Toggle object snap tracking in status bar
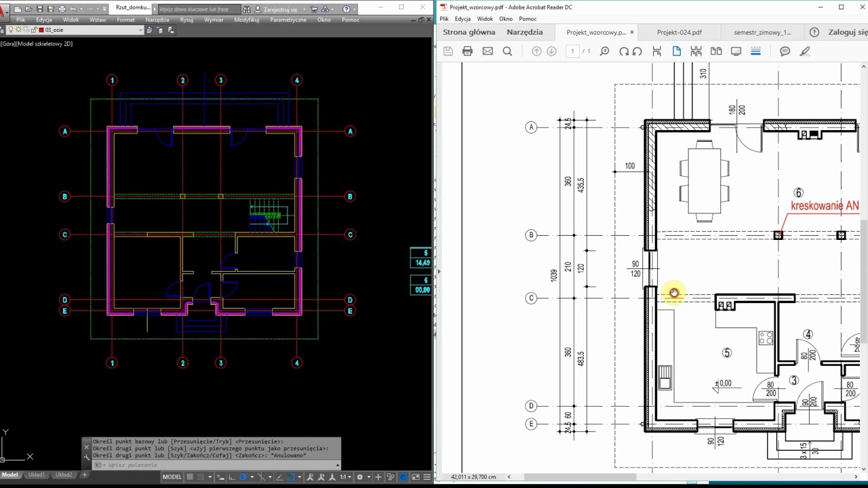The height and width of the screenshot is (488, 868). [279, 476]
